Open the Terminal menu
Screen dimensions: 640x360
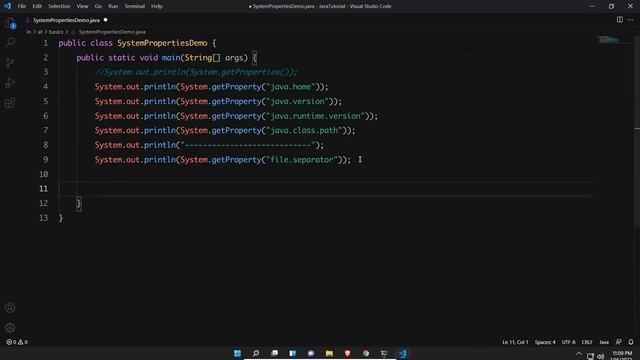tap(135, 6)
